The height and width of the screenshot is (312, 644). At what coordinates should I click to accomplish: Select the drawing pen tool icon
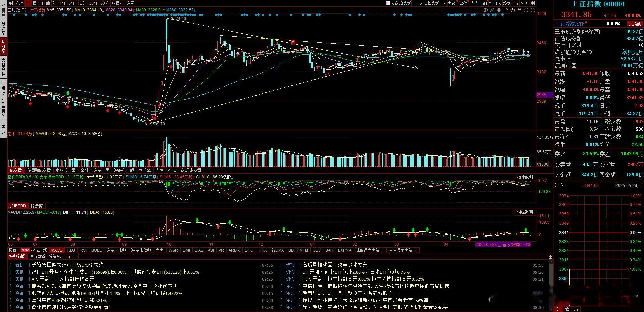(492, 10)
